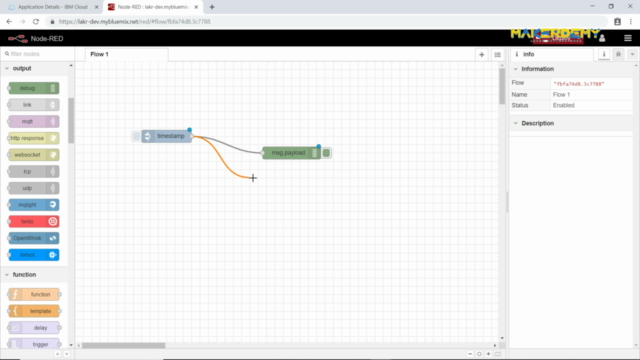Click the canvas vertical scrollbar thumb
Image resolution: width=640 pixels, height=360 pixels.
[x=502, y=86]
